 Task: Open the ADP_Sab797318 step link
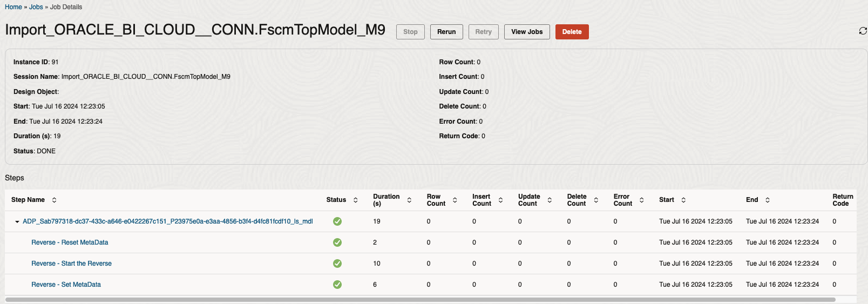168,221
